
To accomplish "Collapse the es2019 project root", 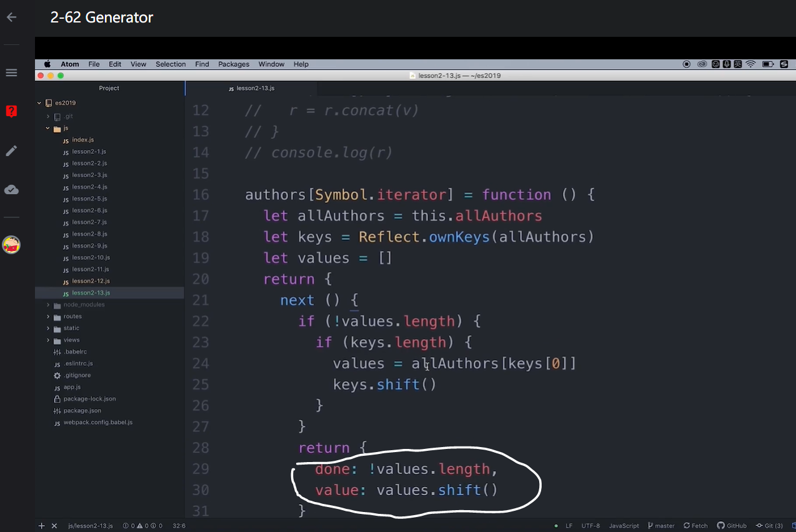I will pyautogui.click(x=39, y=103).
